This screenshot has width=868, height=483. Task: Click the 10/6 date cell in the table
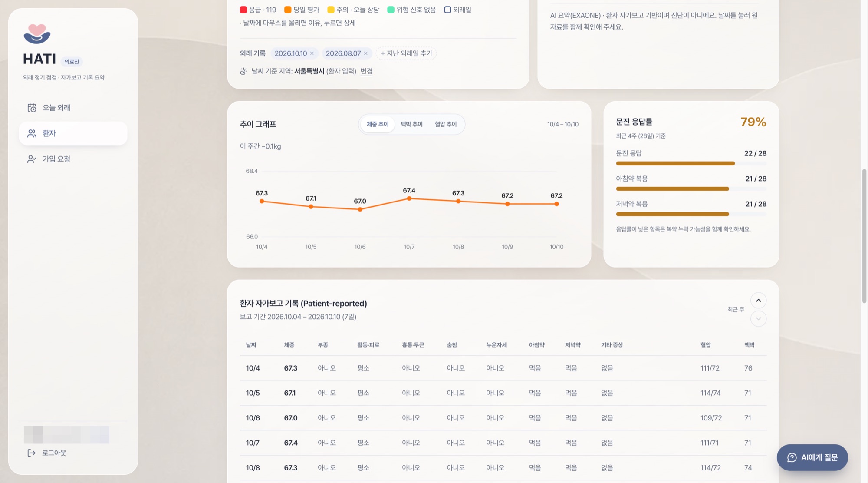(253, 418)
